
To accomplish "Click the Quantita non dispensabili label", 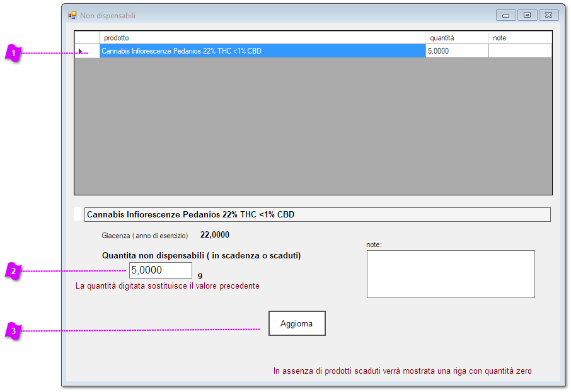I will point(202,256).
